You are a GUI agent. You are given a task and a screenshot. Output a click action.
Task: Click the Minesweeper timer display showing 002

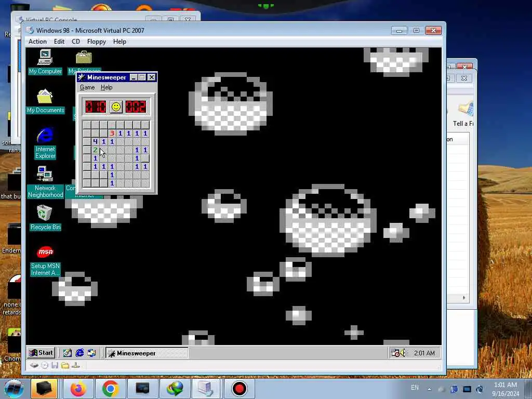(x=136, y=107)
